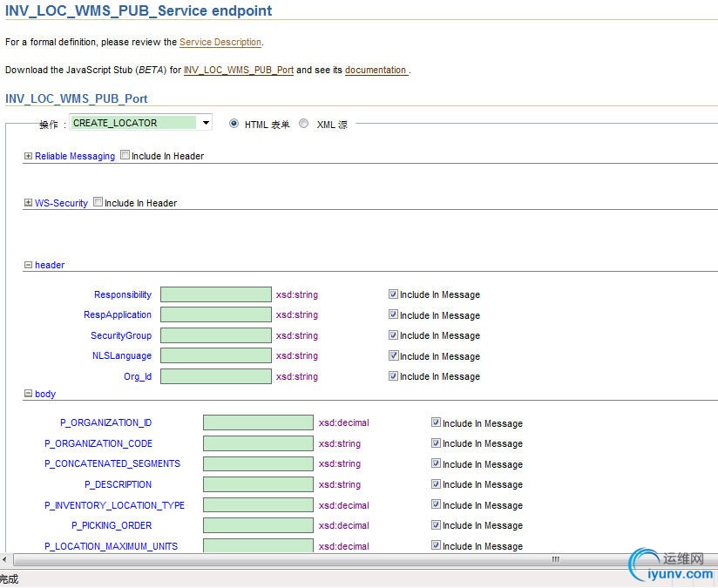Uncheck Include In Message for Responsibility
Screen dimensions: 718x588
(393, 294)
